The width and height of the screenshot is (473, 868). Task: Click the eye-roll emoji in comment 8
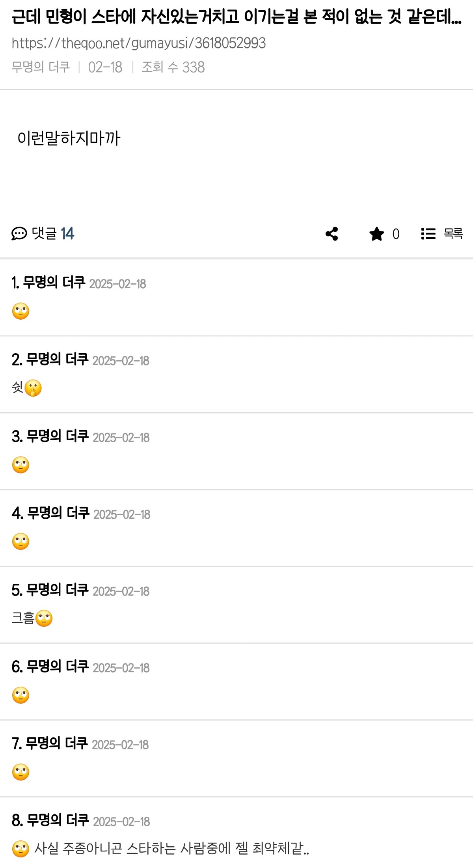click(x=21, y=849)
